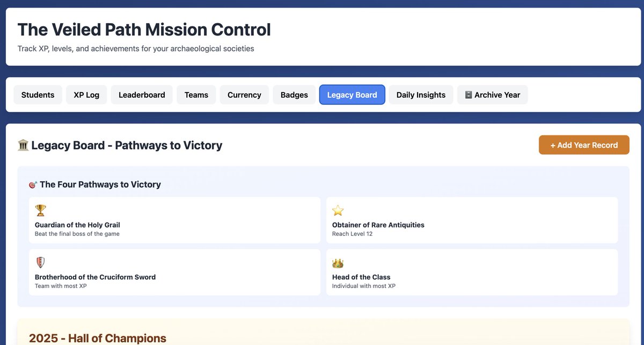Click the Head of the Class pathway card
Image resolution: width=644 pixels, height=345 pixels.
(x=472, y=272)
